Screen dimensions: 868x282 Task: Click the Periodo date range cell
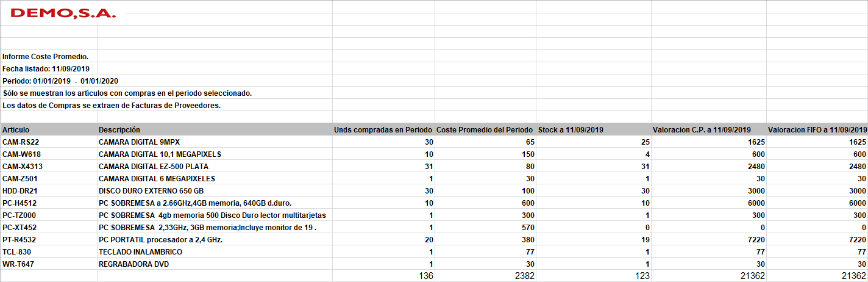(x=60, y=81)
